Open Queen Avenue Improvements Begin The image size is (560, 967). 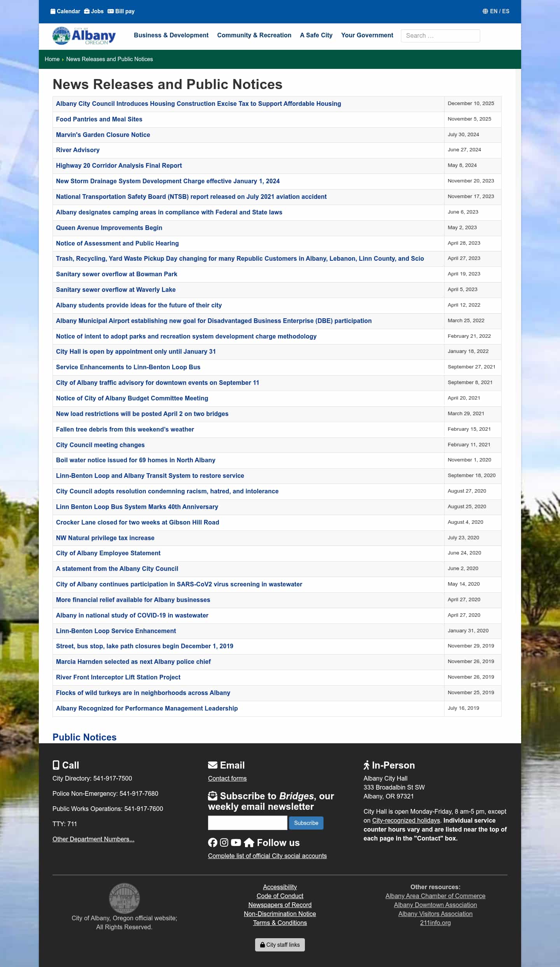tap(109, 228)
